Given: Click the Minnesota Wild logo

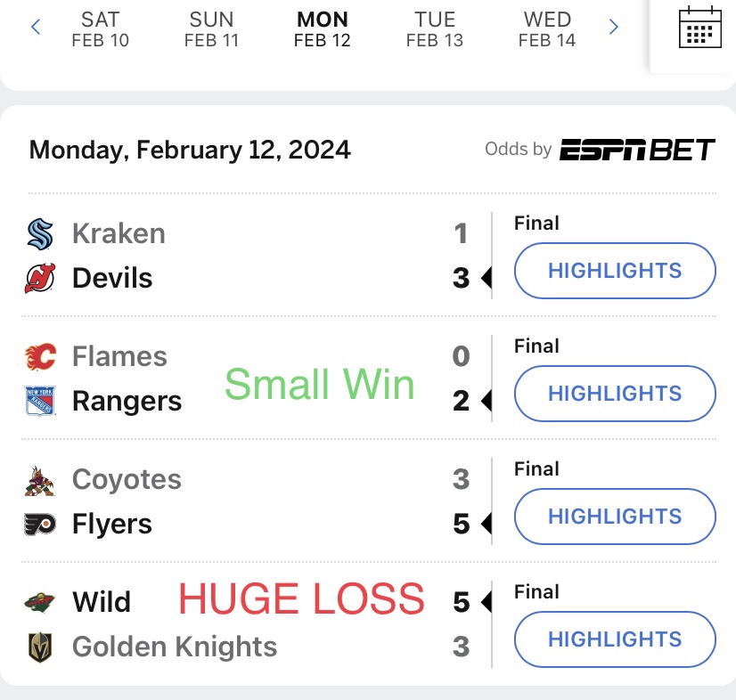Looking at the screenshot, I should (x=40, y=602).
